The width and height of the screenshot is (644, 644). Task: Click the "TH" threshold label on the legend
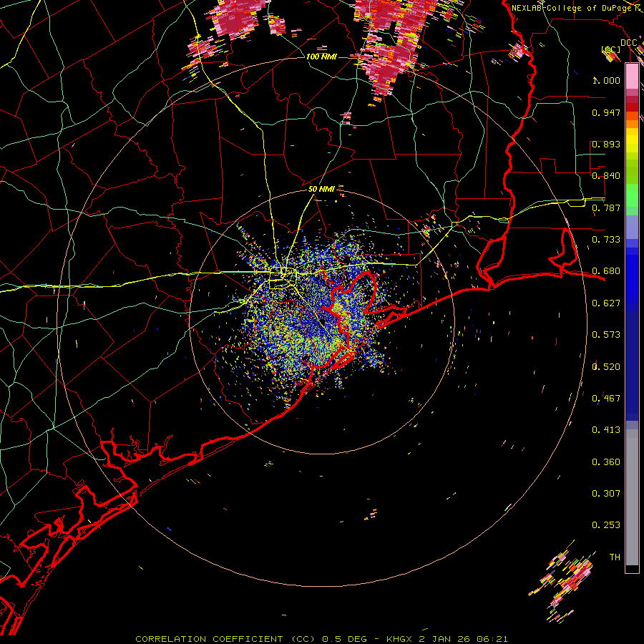click(x=615, y=557)
